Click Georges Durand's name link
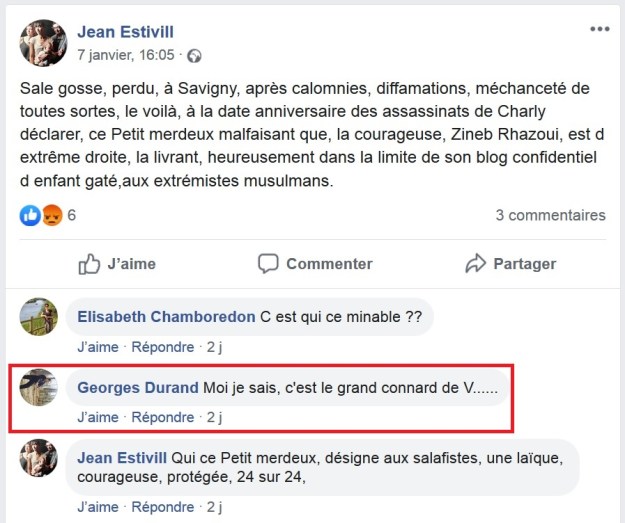Screen dimensions: 625x523 [137, 388]
